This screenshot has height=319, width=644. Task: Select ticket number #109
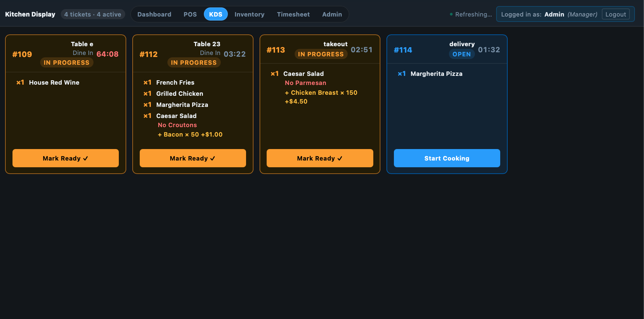coord(22,54)
